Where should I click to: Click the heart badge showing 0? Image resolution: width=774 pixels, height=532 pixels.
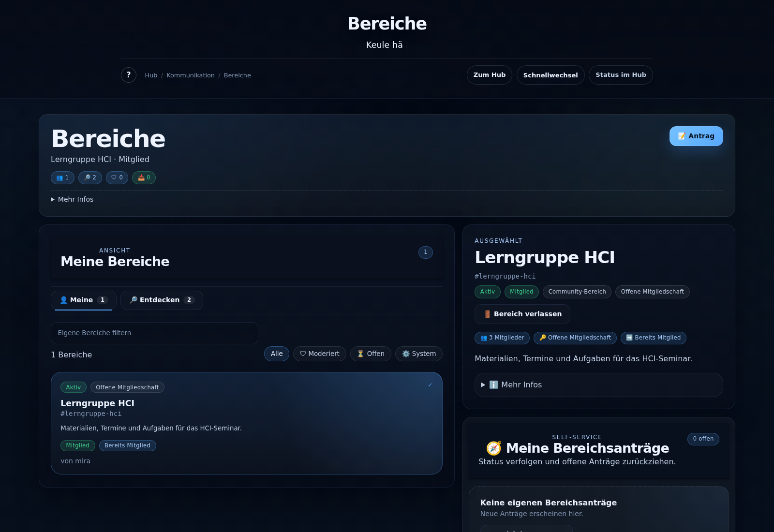[117, 177]
